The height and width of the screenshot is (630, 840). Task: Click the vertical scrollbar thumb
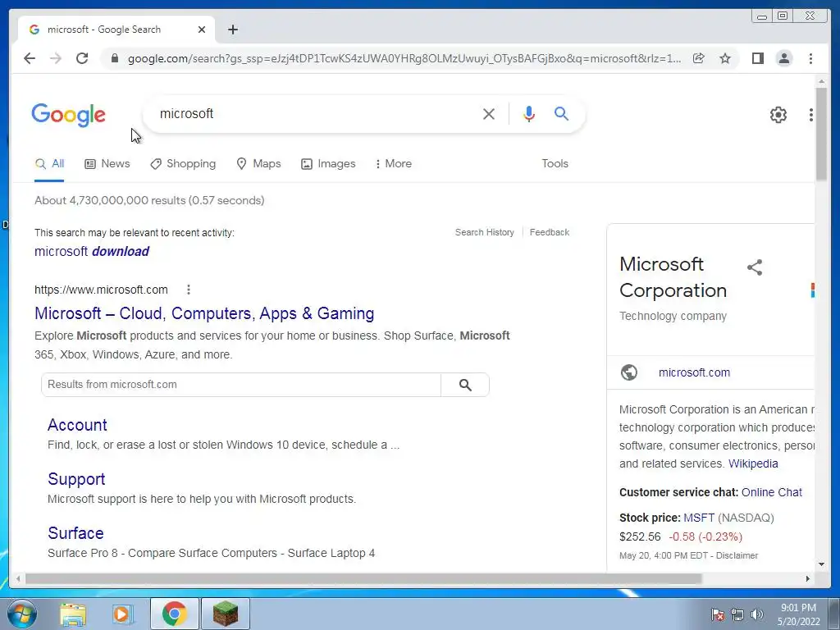821,134
